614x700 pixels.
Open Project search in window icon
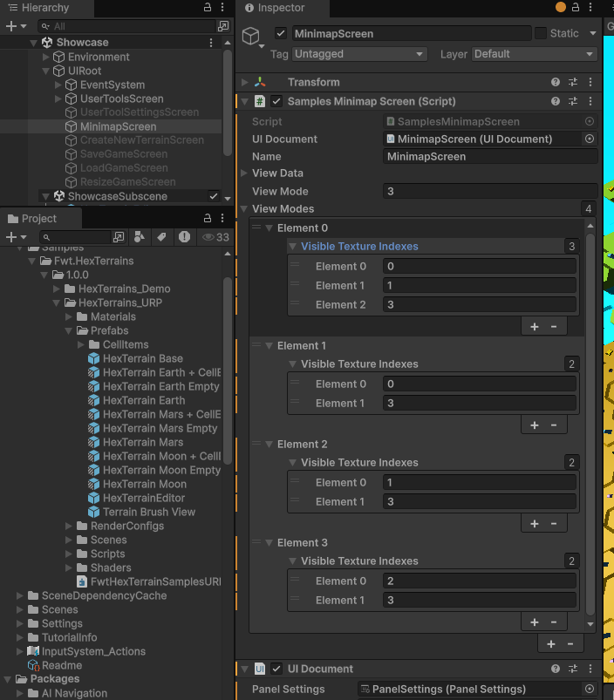[119, 237]
